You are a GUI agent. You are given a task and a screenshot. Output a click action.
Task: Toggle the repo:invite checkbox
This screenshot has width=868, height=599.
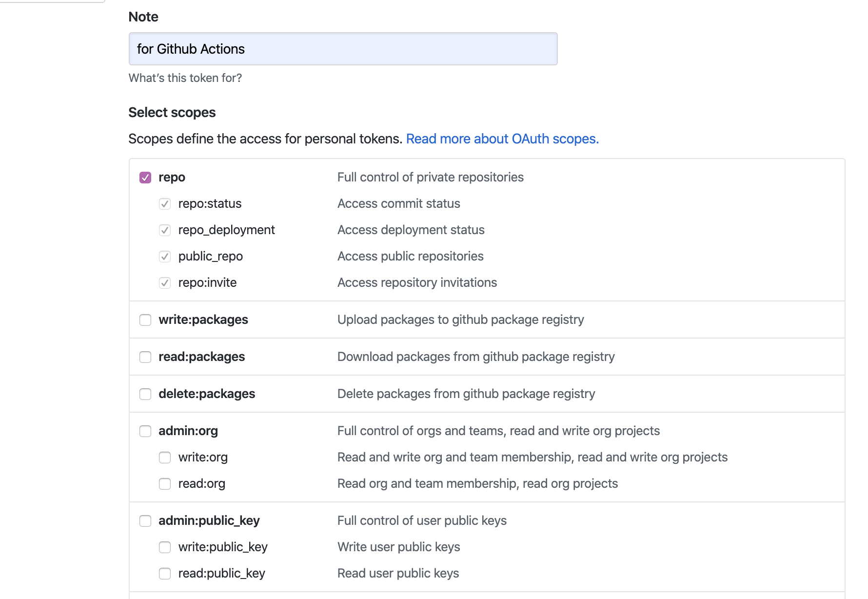pyautogui.click(x=165, y=283)
